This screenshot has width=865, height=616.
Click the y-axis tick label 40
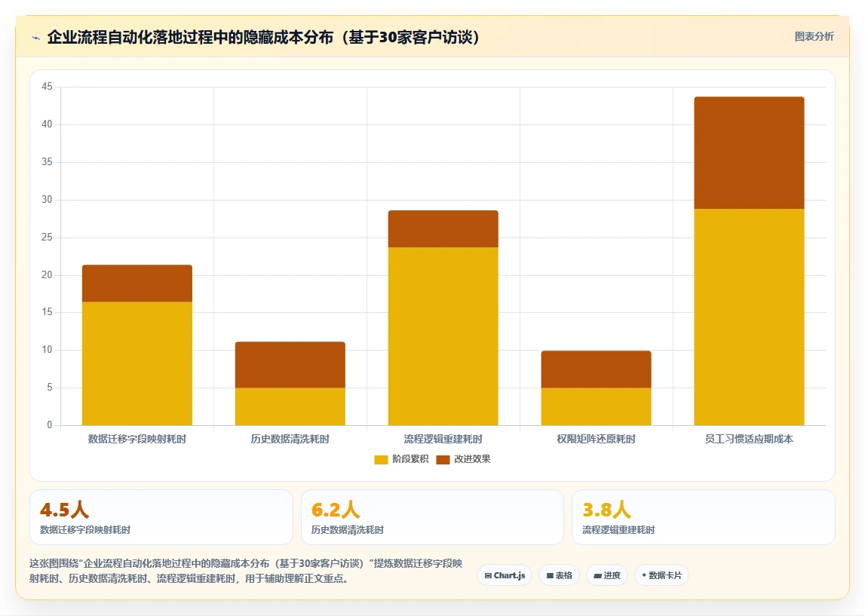(x=47, y=124)
